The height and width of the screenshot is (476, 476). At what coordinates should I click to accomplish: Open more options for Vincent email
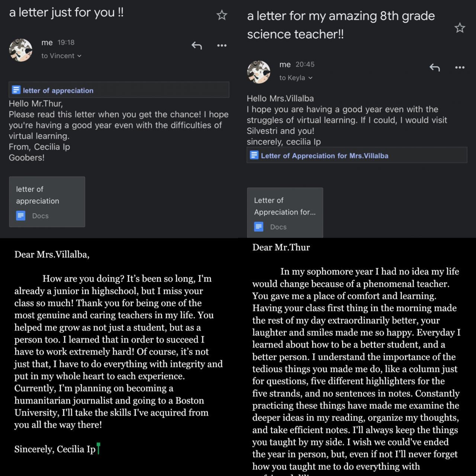pyautogui.click(x=222, y=45)
